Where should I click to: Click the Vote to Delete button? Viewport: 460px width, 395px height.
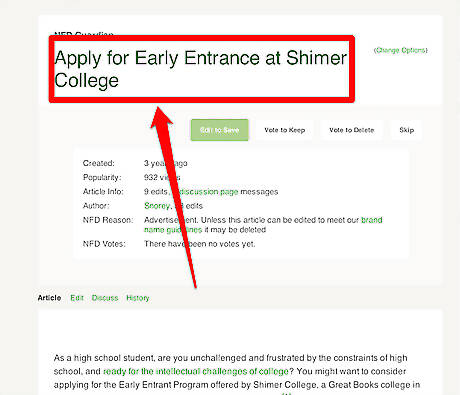click(352, 130)
